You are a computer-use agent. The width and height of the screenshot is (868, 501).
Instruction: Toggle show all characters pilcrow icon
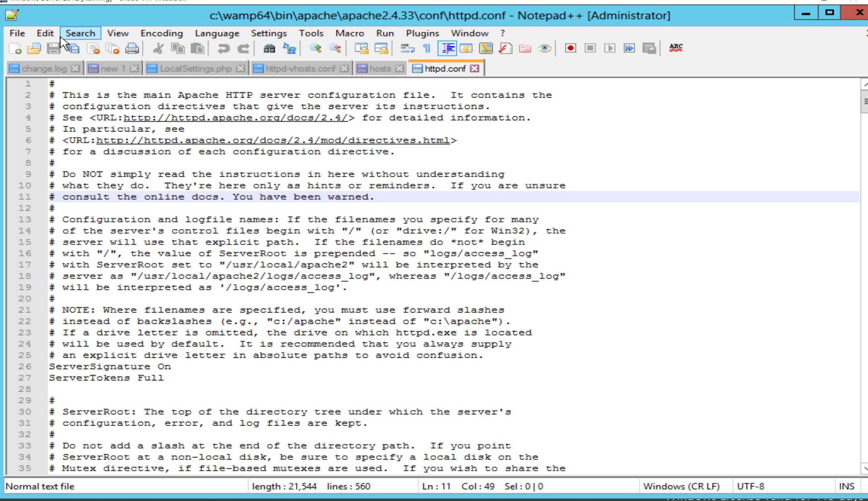point(427,48)
